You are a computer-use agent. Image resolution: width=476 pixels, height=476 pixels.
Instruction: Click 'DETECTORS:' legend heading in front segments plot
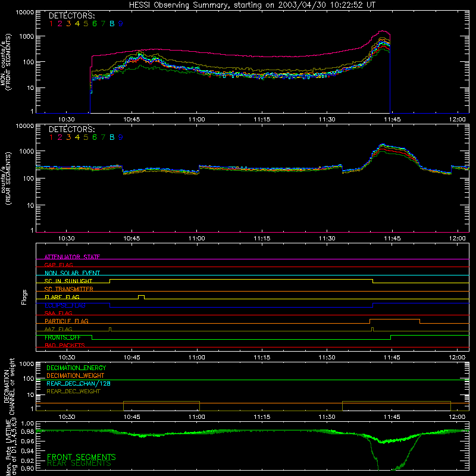pyautogui.click(x=71, y=15)
